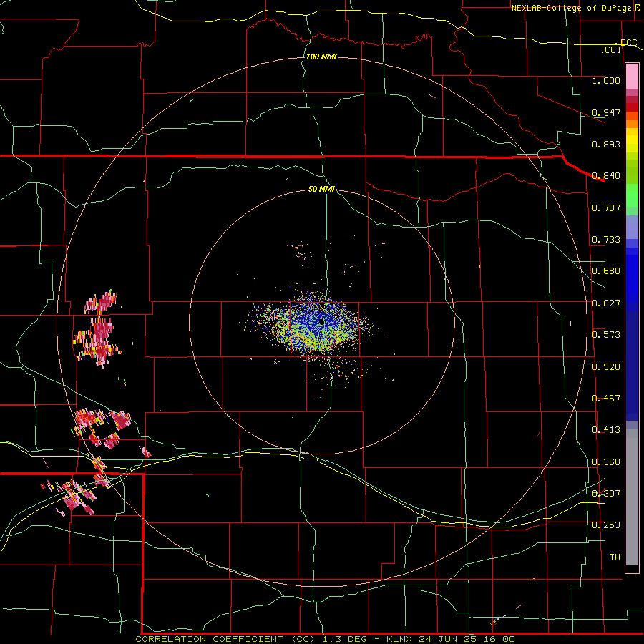
Task: Click the [CC] legend header
Action: click(x=610, y=49)
